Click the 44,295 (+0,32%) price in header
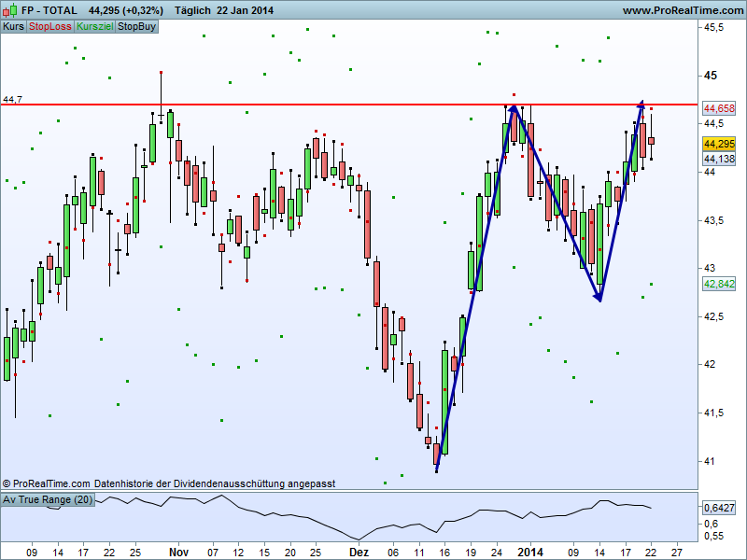This screenshot has height=560, width=747. click(126, 10)
